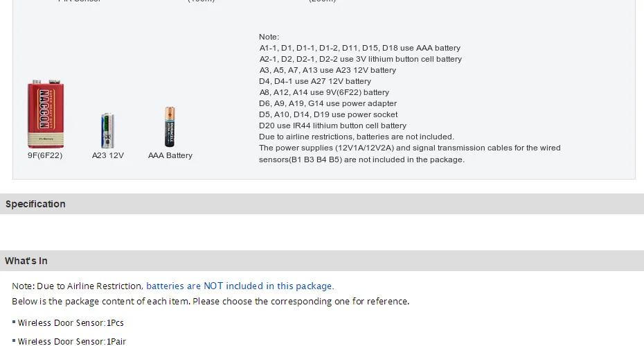
Task: Click the A23 12V battery image
Action: [107, 130]
